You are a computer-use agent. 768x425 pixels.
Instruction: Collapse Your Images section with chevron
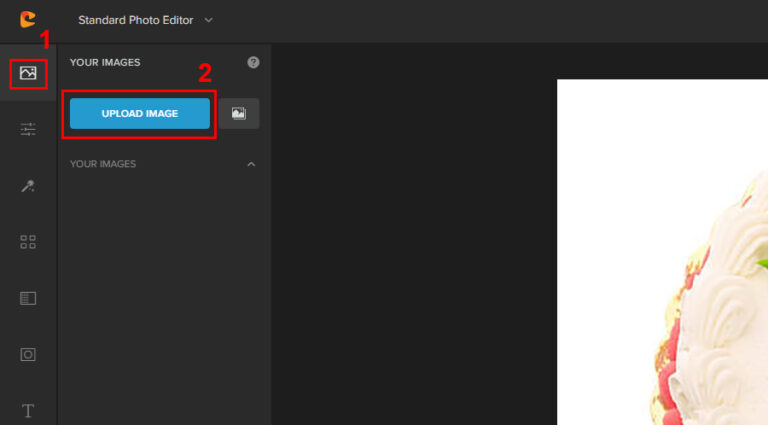[251, 164]
